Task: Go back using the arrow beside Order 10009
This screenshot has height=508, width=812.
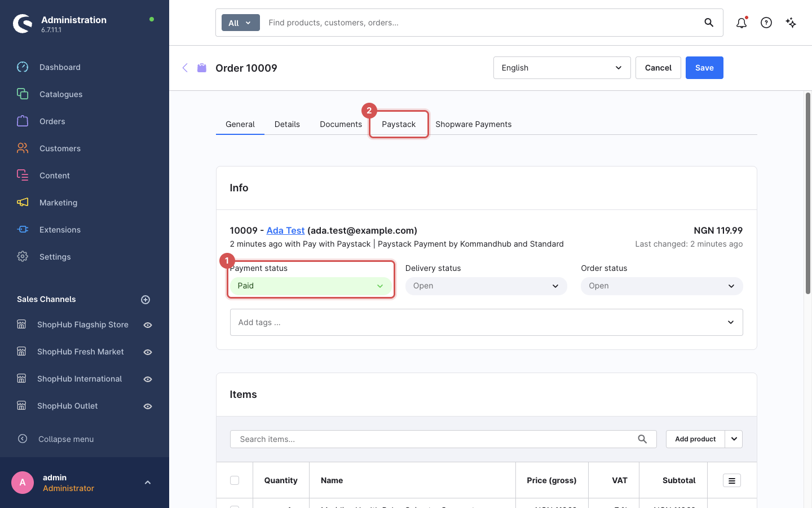Action: pyautogui.click(x=185, y=68)
